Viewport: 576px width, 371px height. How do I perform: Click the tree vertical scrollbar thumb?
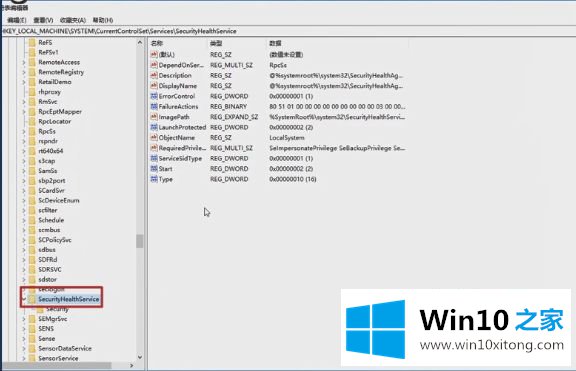pyautogui.click(x=140, y=241)
